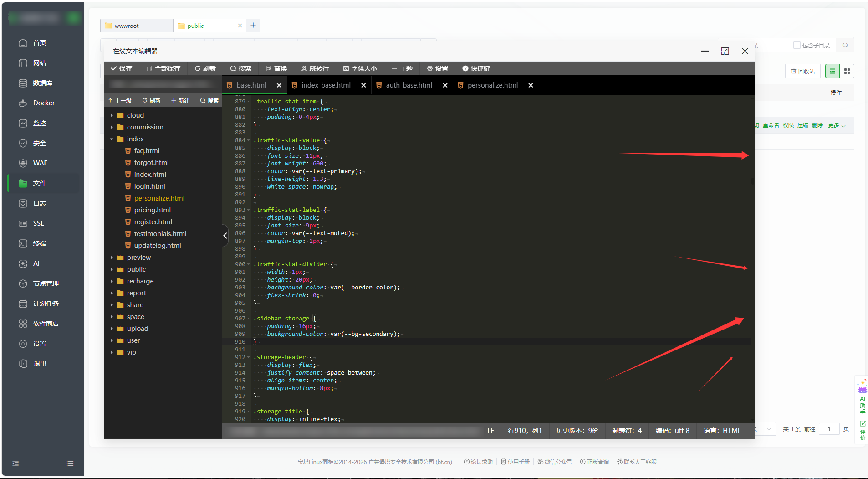Open the 回收站 recycle bin
The image size is (868, 479).
click(x=803, y=71)
